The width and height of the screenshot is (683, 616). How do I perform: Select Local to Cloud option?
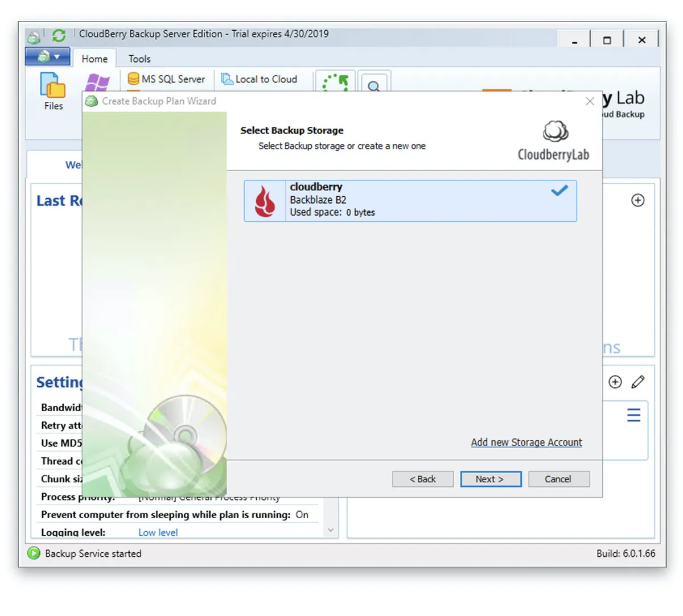click(x=260, y=79)
